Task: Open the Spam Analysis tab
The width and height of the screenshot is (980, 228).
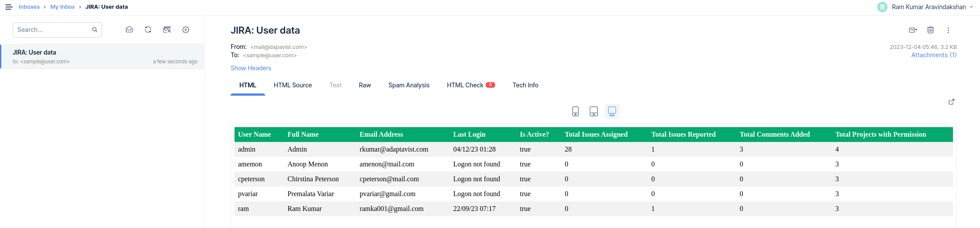Action: [x=409, y=85]
